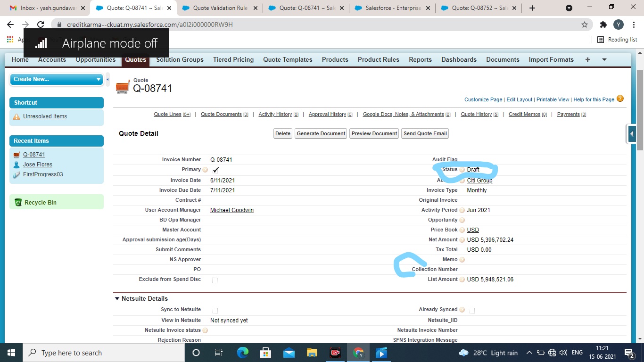Expand the right side panel handle

[631, 134]
